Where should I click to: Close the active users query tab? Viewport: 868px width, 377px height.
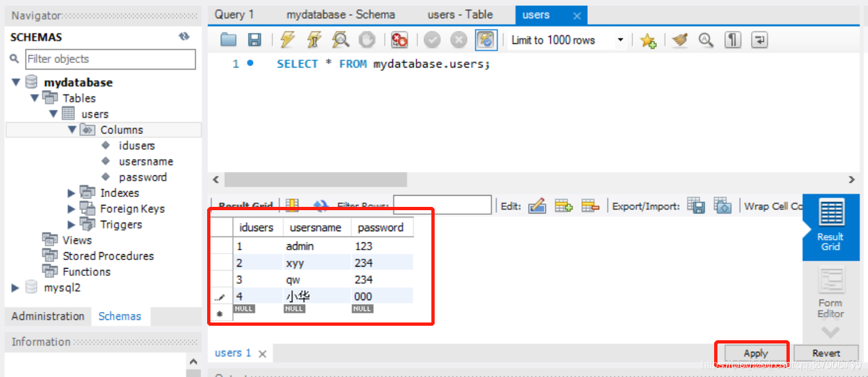coord(577,15)
